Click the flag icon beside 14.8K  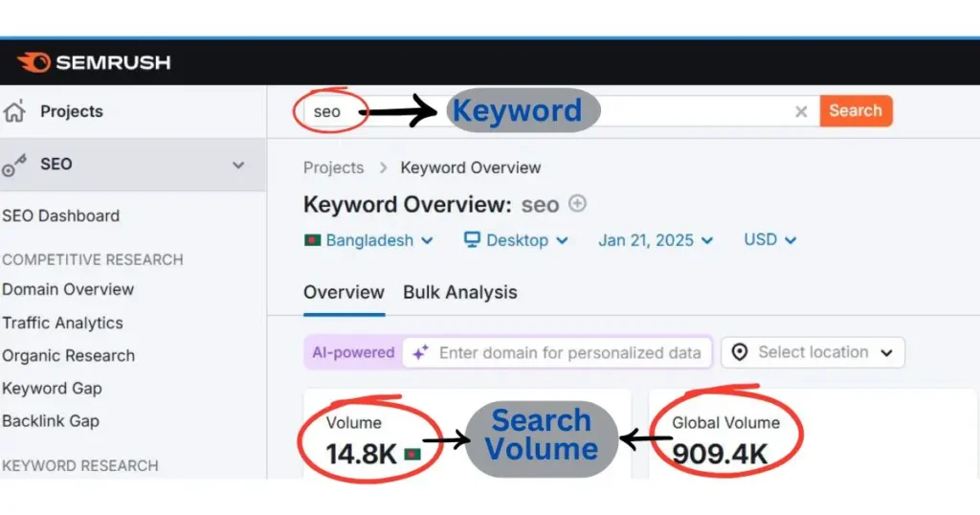point(412,455)
